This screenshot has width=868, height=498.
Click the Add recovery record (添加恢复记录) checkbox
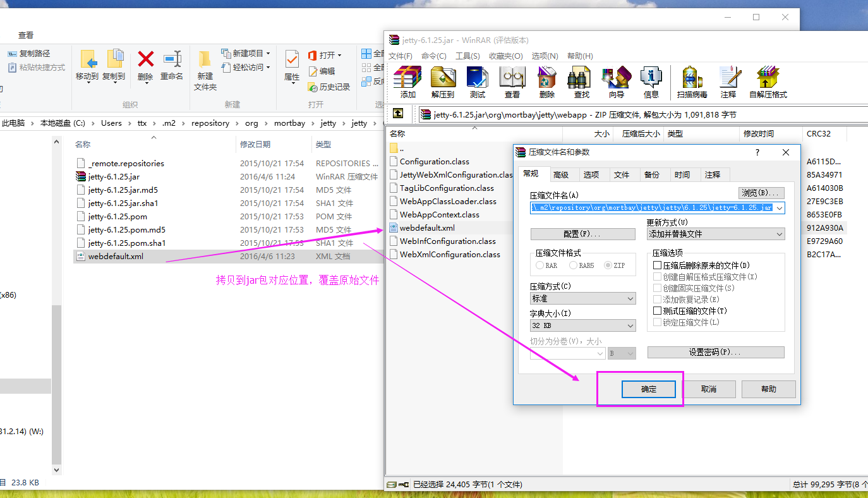click(x=658, y=300)
